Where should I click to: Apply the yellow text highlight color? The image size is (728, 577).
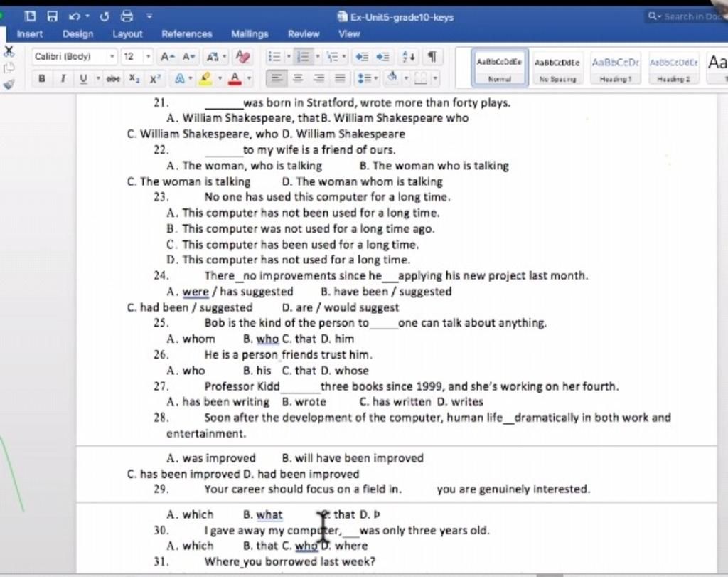[205, 78]
